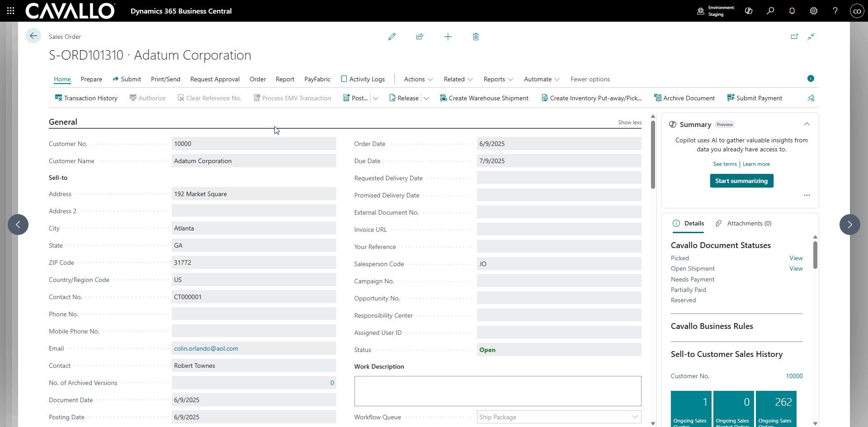The width and height of the screenshot is (868, 427).
Task: Open the Request Approval menu
Action: click(x=215, y=79)
